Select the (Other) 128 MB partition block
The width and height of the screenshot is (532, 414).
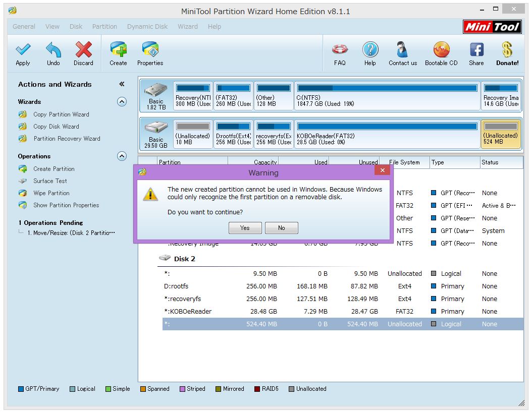point(274,96)
